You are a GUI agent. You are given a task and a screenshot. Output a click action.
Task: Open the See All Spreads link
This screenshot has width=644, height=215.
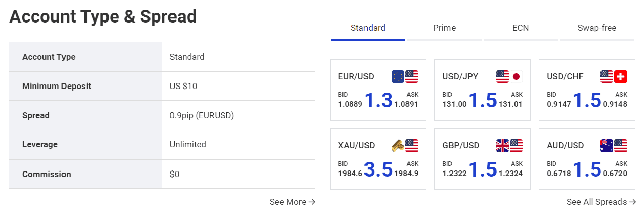pos(602,202)
